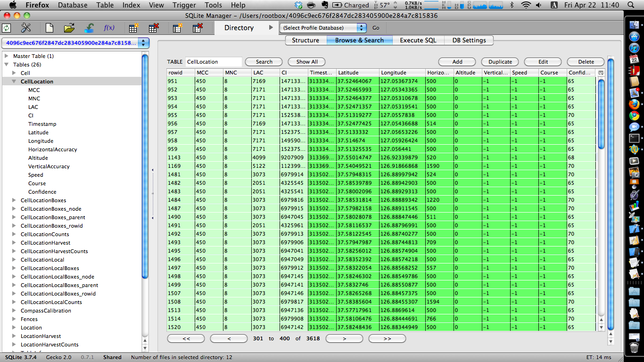The image size is (644, 362).
Task: Click the Refresh icon in SQLite Manager toolbar
Action: pyautogui.click(x=7, y=28)
